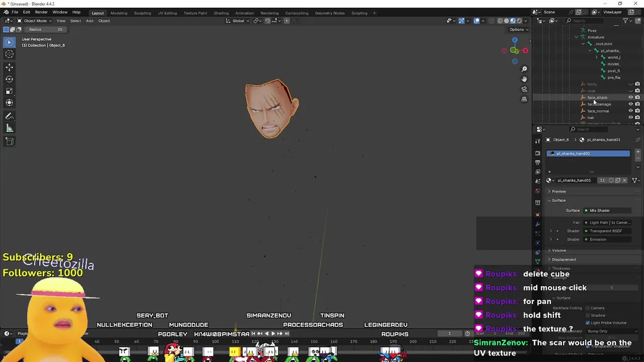Open the Edit menu
The height and width of the screenshot is (362, 644).
coord(26,12)
